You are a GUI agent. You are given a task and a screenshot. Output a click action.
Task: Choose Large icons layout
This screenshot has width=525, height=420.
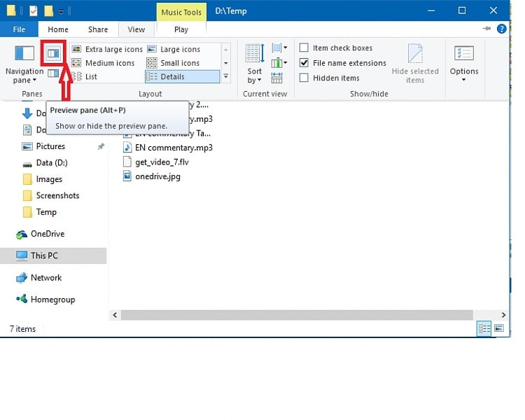pos(174,49)
